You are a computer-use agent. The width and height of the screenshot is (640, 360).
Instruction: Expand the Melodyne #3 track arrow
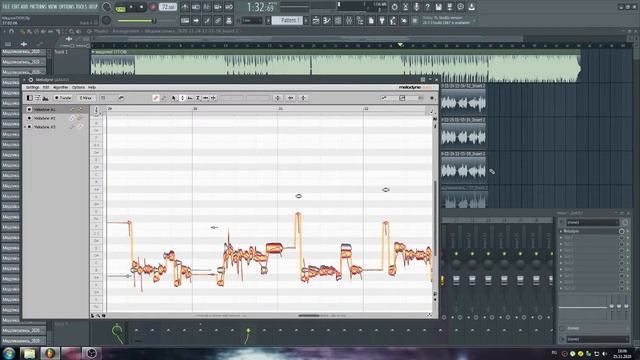[x=25, y=127]
